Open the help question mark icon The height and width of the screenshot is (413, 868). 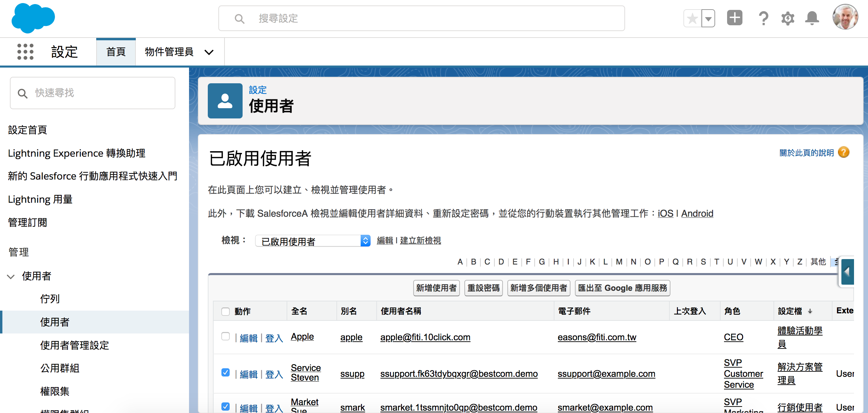764,18
